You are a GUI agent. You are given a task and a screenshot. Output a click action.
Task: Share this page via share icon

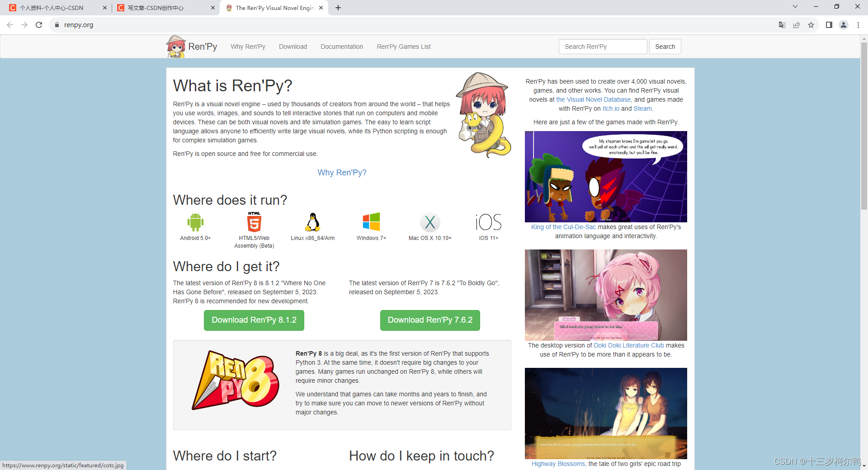(797, 25)
